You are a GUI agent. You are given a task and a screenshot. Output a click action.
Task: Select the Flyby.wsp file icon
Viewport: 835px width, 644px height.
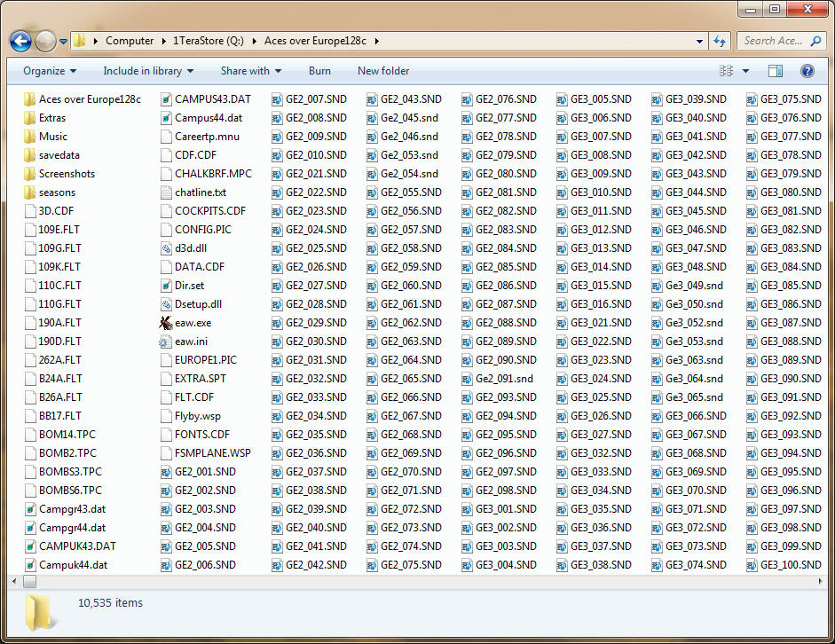(166, 416)
